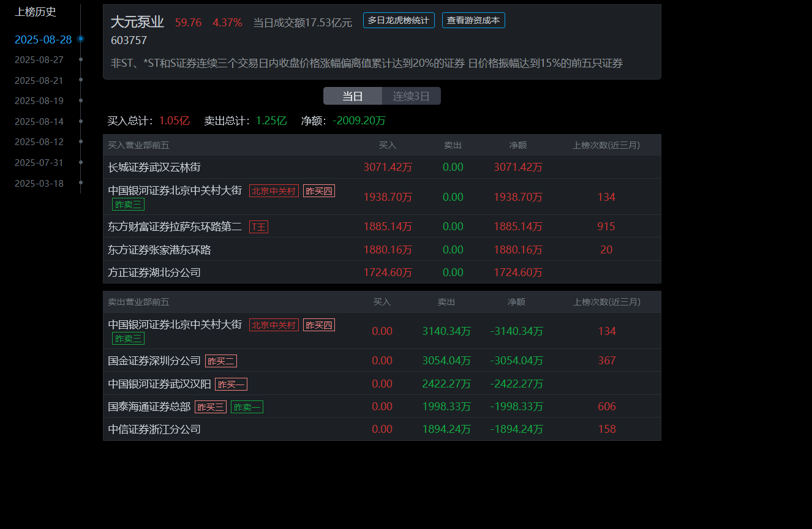812x529 pixels.
Task: Select the 2025-08-27 history date
Action: (39, 60)
